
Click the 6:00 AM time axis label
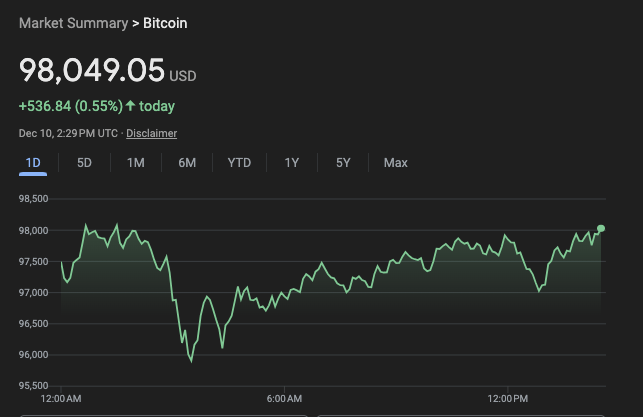click(284, 400)
